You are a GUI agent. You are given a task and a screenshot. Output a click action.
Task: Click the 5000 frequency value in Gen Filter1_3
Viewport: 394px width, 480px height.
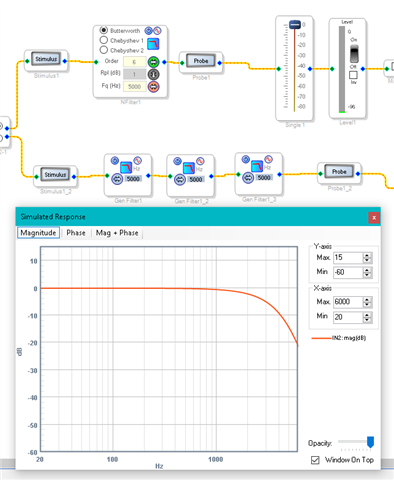tap(264, 178)
